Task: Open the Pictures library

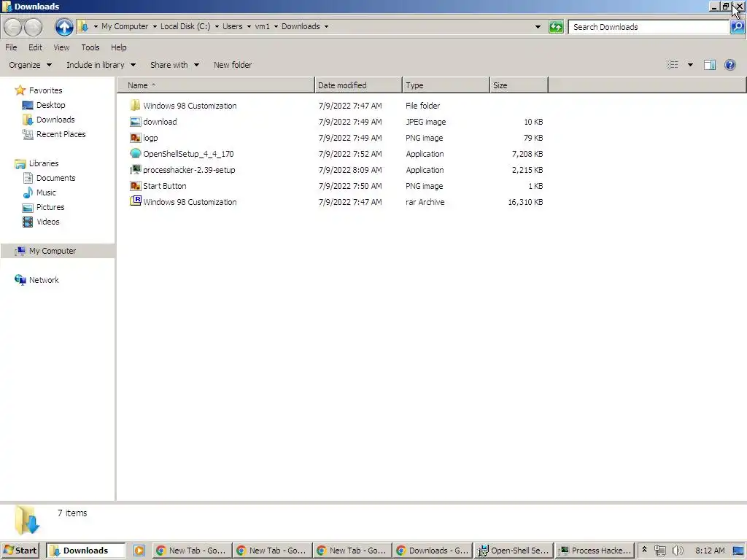Action: point(50,207)
